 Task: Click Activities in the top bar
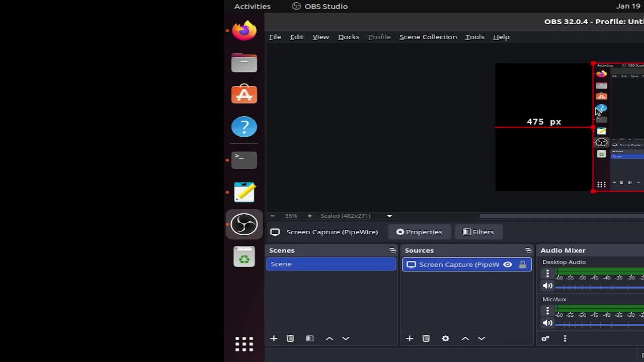click(252, 6)
